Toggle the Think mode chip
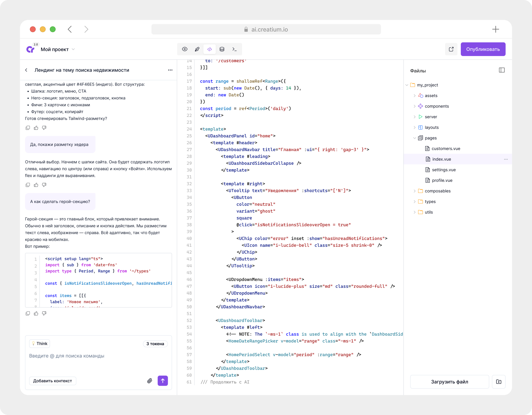 click(x=40, y=343)
